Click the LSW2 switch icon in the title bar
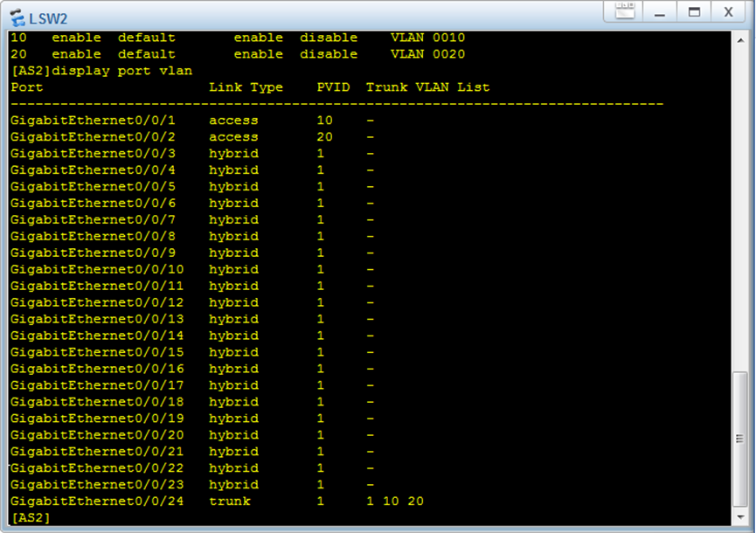The height and width of the screenshot is (533, 756). coord(17,17)
